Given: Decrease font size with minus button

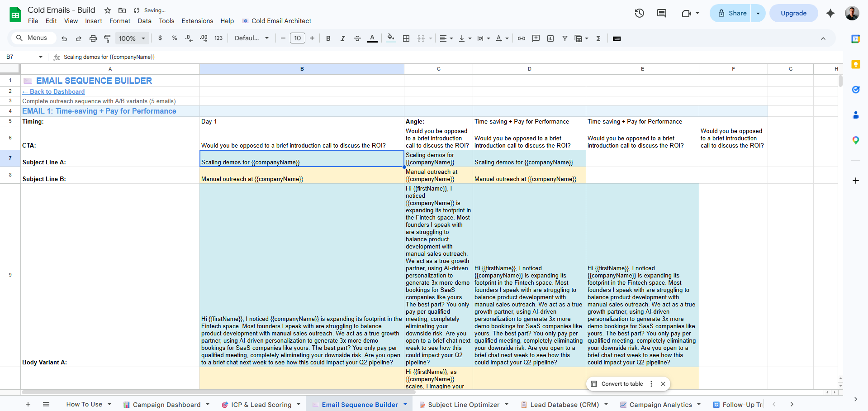Looking at the screenshot, I should click(283, 38).
